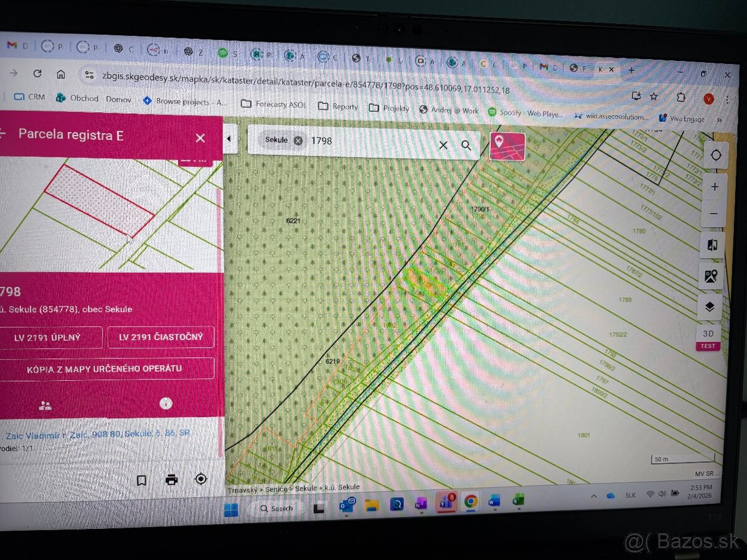Open the map layers panel
This screenshot has width=747, height=560.
tap(710, 307)
